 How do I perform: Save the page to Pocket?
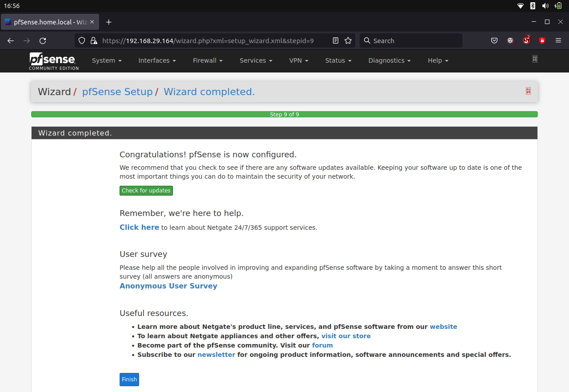pos(494,40)
